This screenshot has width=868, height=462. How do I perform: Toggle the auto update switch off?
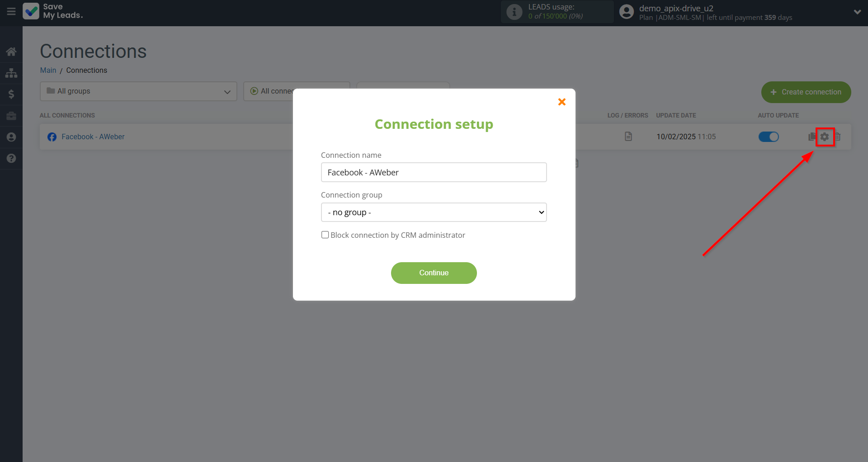point(769,137)
